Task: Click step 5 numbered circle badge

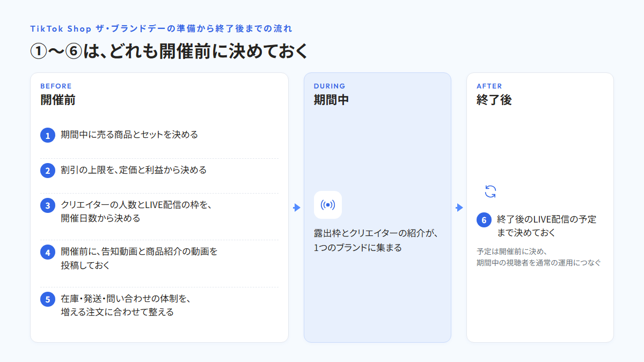Action: (48, 299)
